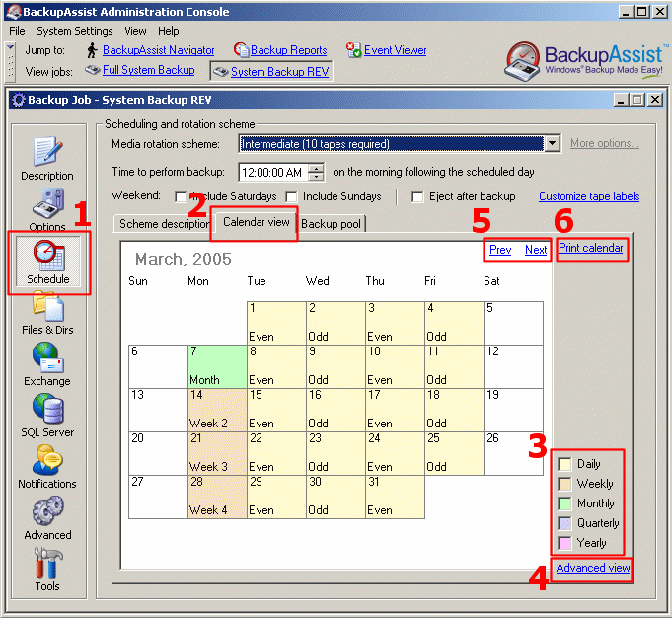Open the Files & Dirs section
672x618 pixels.
tap(47, 312)
